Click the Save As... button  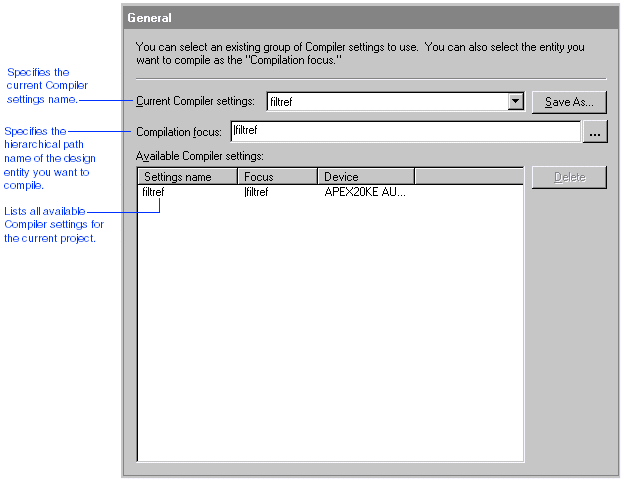[x=569, y=101]
